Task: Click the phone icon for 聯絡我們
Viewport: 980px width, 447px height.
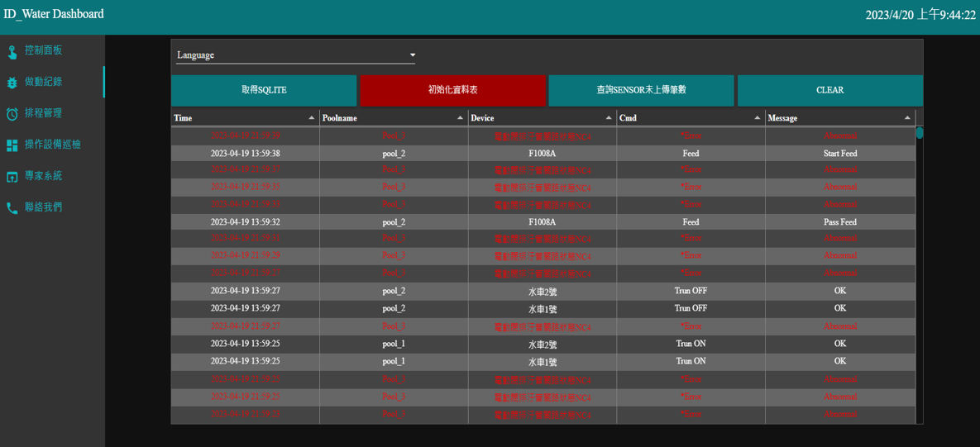Action: [12, 208]
